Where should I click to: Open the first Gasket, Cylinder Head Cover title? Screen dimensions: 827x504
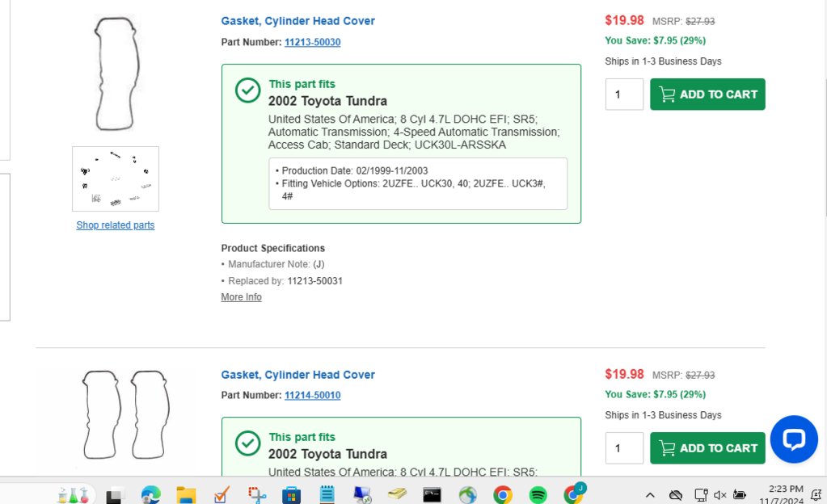(x=298, y=21)
